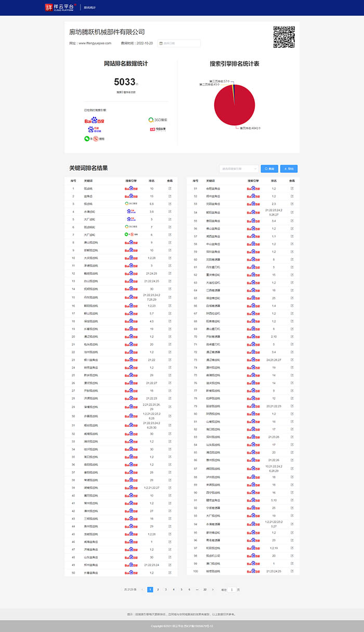Open the search engine selection dropdown
Screen dimensions: 364x632
(x=239, y=169)
